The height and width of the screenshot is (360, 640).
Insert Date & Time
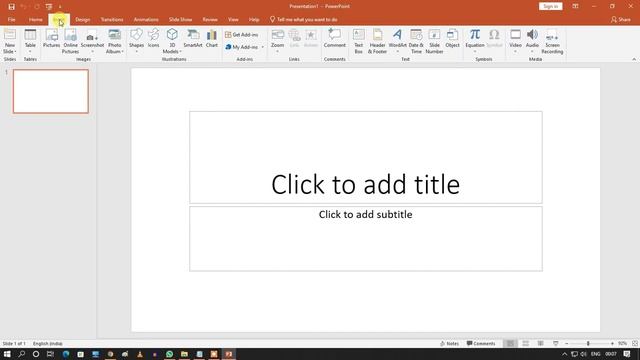pyautogui.click(x=416, y=41)
